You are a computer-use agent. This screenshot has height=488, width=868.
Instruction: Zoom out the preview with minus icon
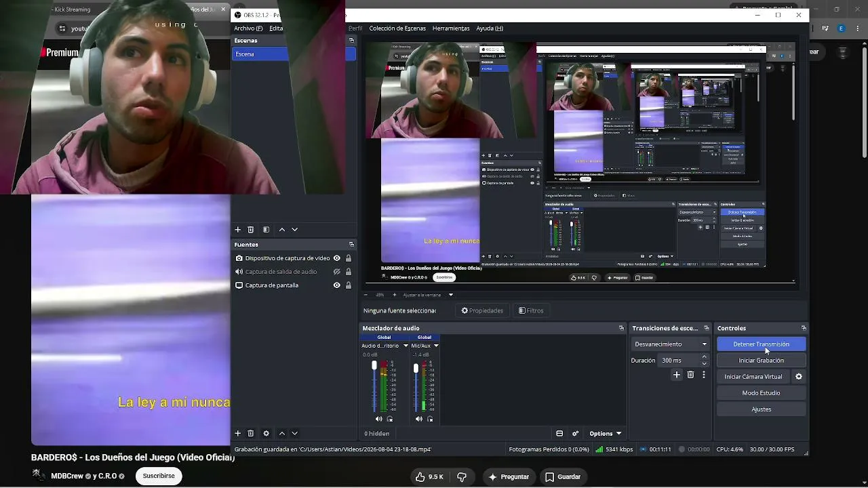coord(366,295)
